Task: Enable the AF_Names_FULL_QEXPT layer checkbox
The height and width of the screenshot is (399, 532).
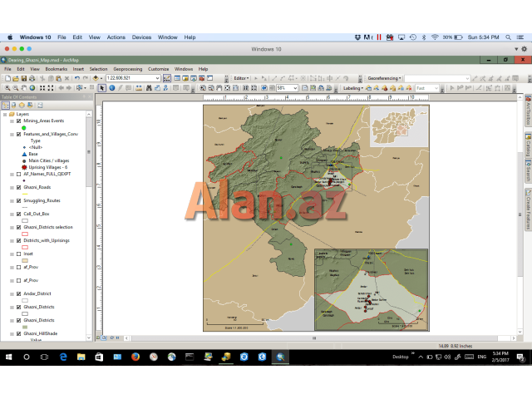Action: coord(18,175)
